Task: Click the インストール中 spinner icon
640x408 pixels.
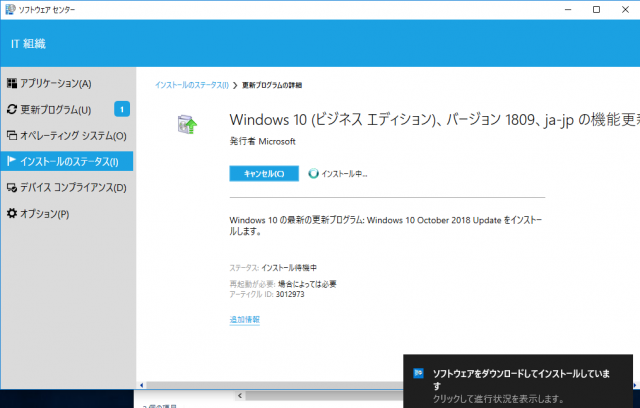Action: (313, 173)
